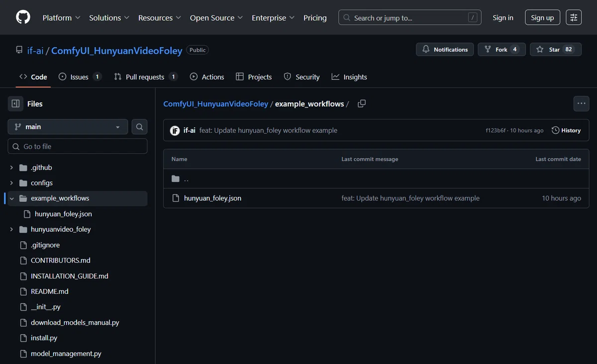This screenshot has width=597, height=364.
Task: Open README.md in the file tree
Action: pyautogui.click(x=50, y=291)
